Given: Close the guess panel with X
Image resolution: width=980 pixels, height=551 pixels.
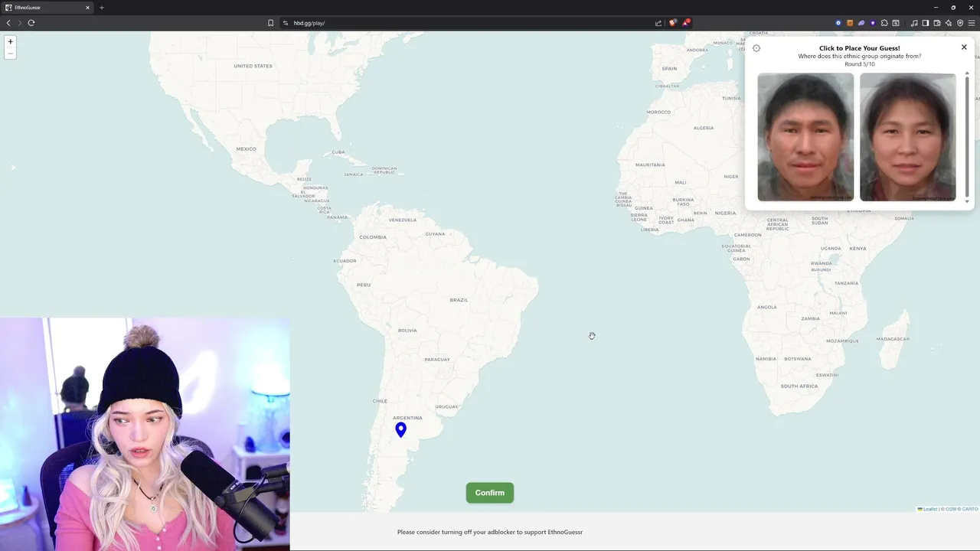Looking at the screenshot, I should click(964, 47).
